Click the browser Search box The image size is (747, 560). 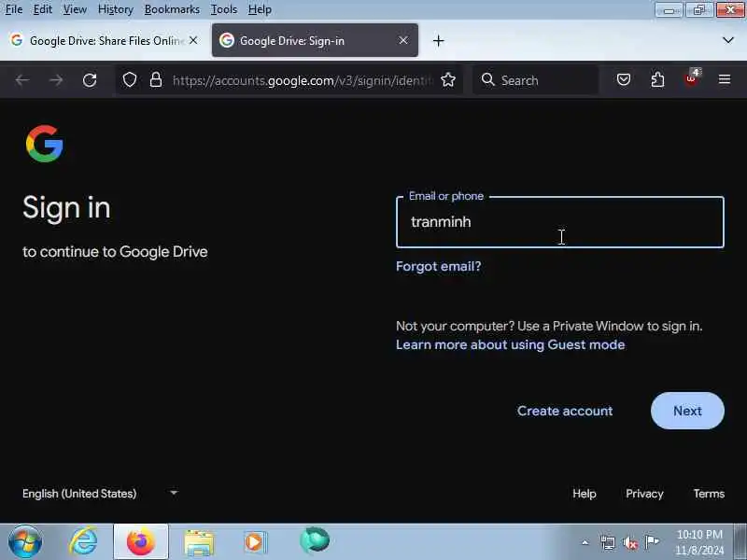(x=536, y=80)
